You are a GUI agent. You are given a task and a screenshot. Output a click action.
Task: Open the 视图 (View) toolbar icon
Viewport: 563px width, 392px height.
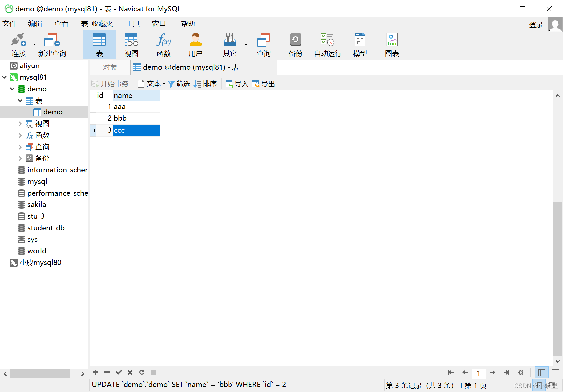(x=131, y=45)
